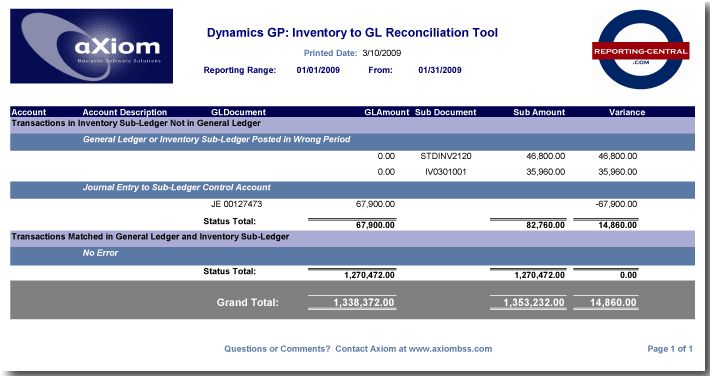Select 'Transactions in Inventory Sub-Ledger Not in General Ledger' row
This screenshot has width=712, height=378.
352,125
